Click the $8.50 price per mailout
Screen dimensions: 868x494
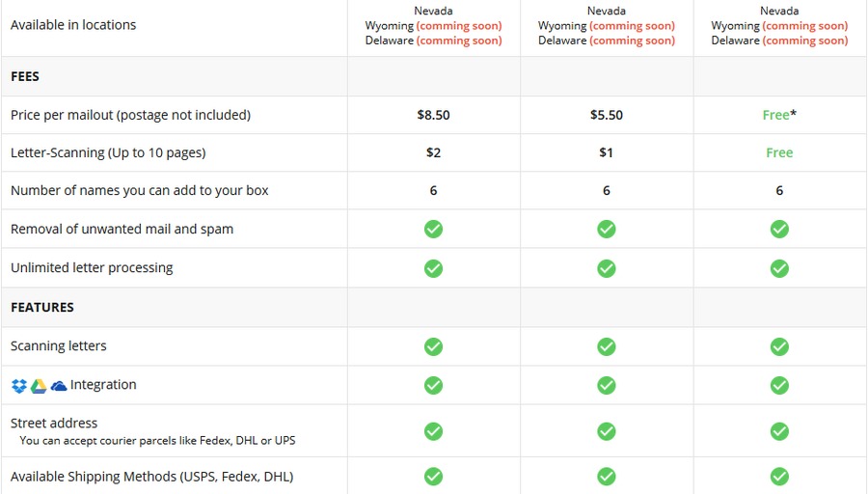433,115
